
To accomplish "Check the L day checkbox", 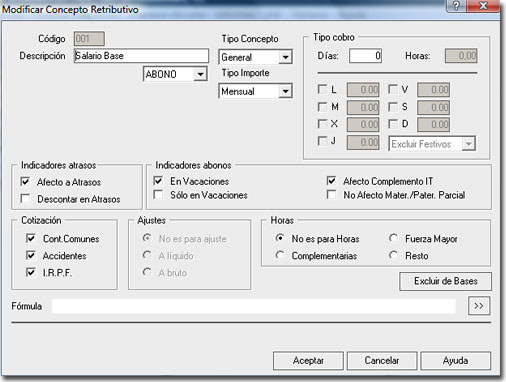I will tap(322, 89).
